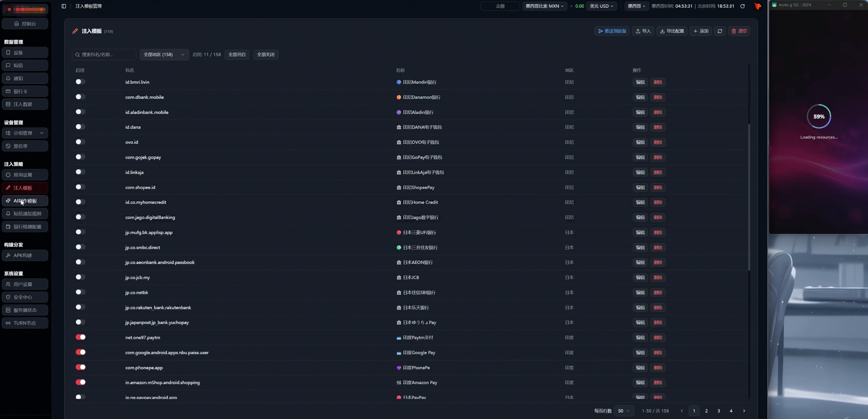This screenshot has height=419, width=868.
Task: Click 编辑 for id.dana row
Action: pyautogui.click(x=640, y=127)
